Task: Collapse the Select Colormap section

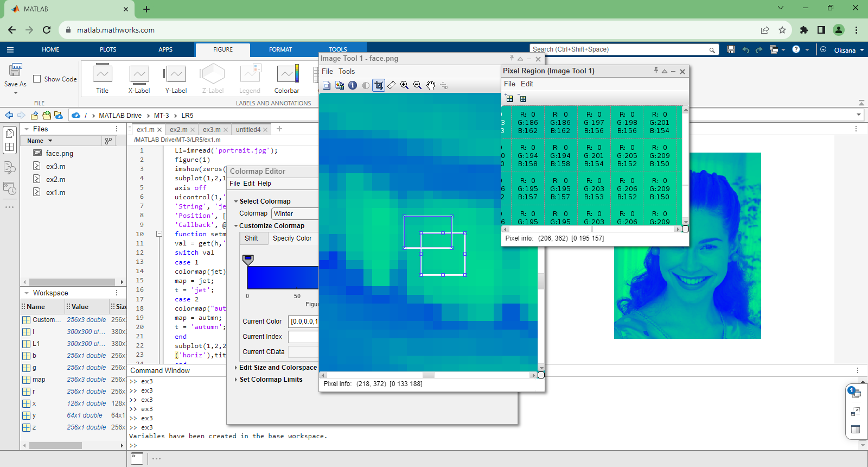Action: click(x=236, y=201)
